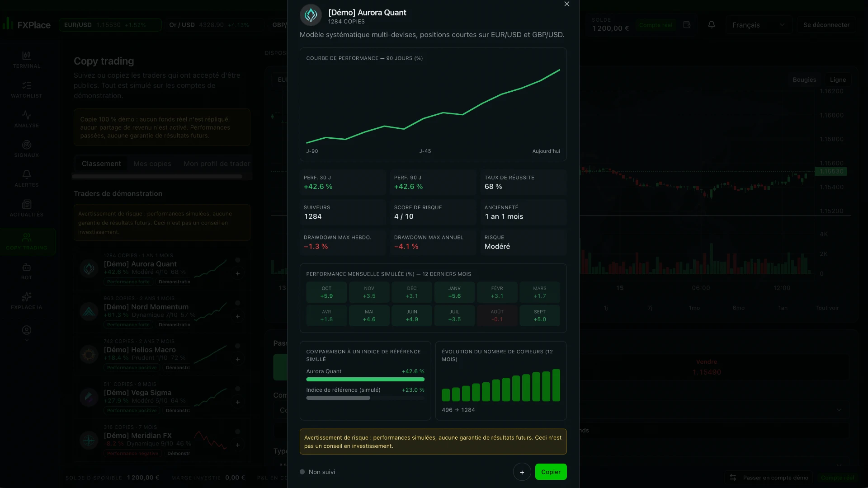Open the Signaux sidebar icon
Image resolution: width=868 pixels, height=488 pixels.
click(27, 149)
